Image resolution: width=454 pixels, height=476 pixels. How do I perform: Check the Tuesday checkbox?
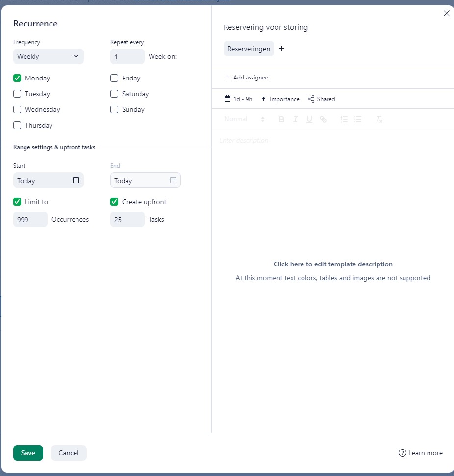(x=17, y=94)
